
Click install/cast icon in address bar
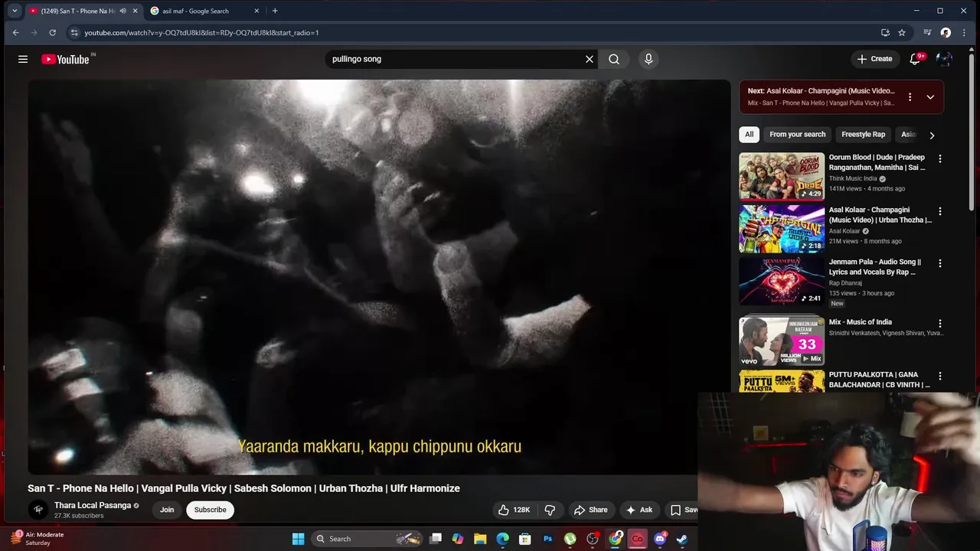(885, 33)
